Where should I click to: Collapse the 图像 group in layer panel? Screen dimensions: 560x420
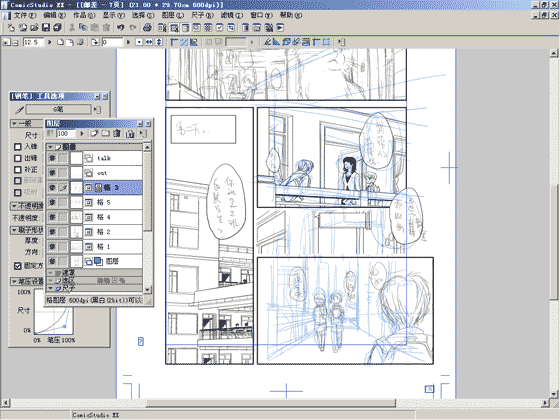pyautogui.click(x=50, y=147)
